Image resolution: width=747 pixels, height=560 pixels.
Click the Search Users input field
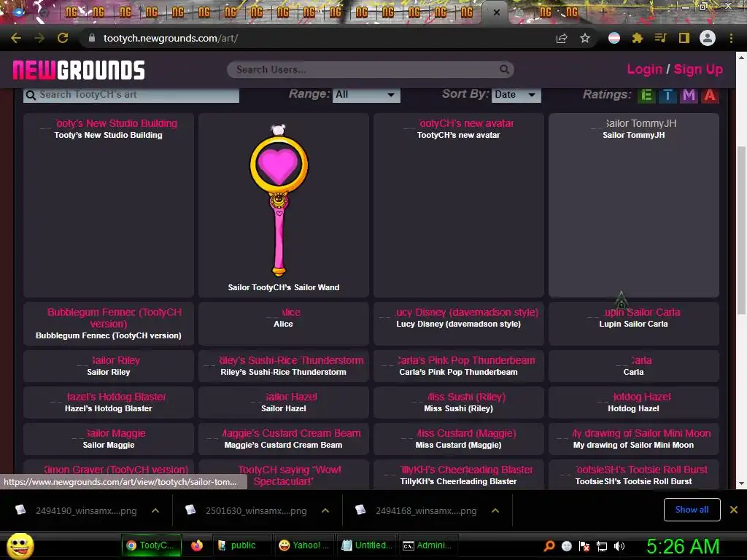click(371, 69)
